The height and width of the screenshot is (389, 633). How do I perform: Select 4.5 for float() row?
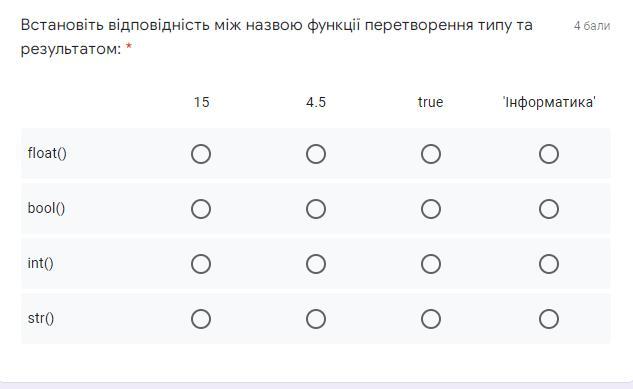(x=316, y=154)
